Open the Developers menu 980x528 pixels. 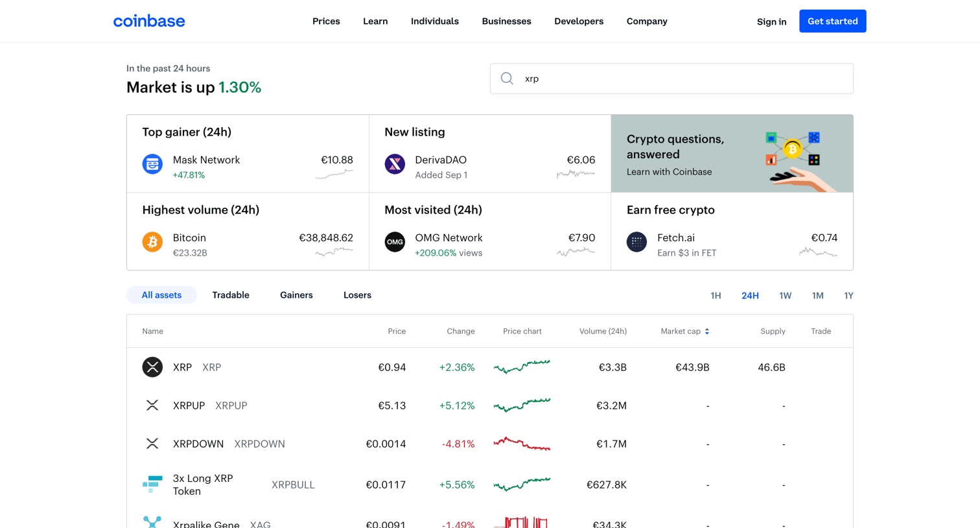(579, 21)
